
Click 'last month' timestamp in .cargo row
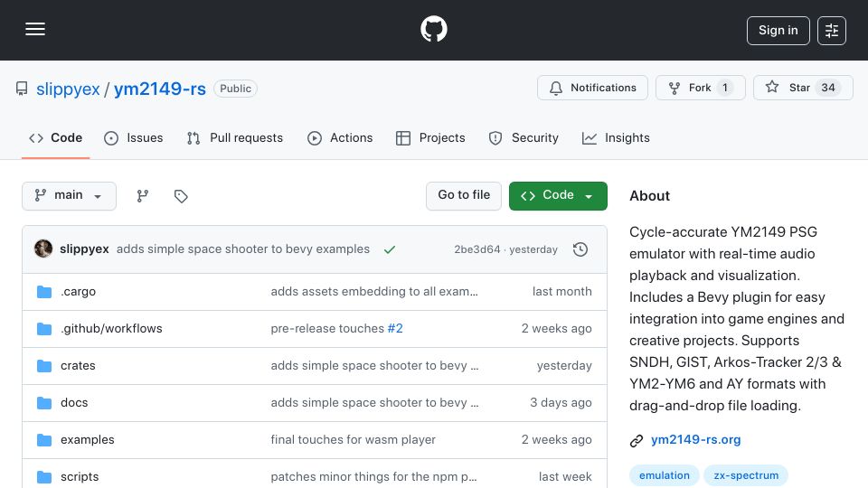coord(561,292)
